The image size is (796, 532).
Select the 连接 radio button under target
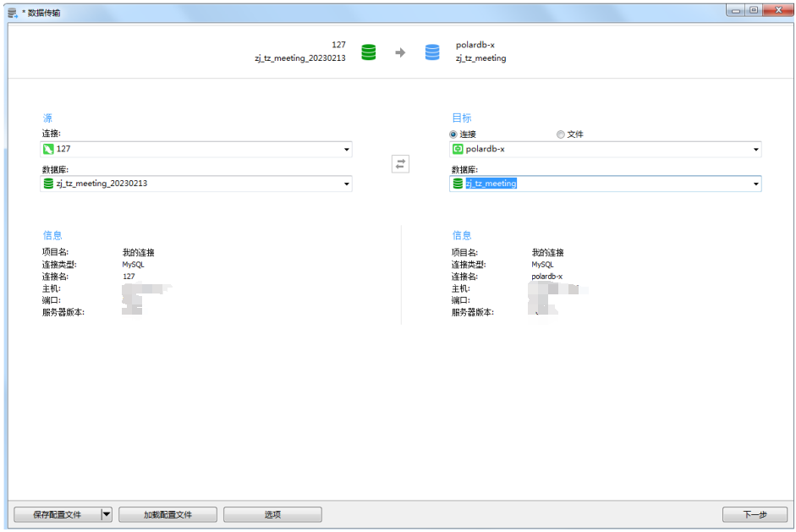[453, 134]
